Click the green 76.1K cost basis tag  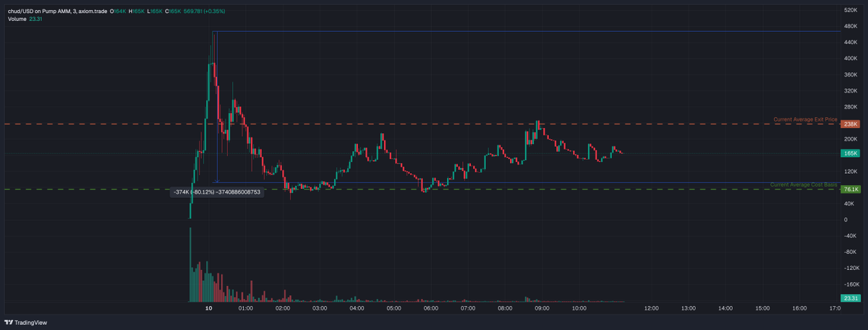point(850,189)
